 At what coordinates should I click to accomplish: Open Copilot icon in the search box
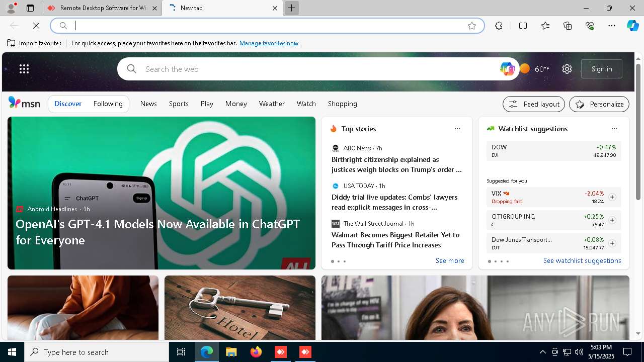[507, 69]
